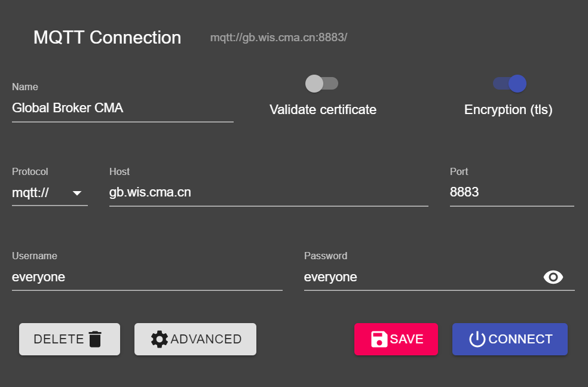Viewport: 588px width, 387px height.
Task: Click the power icon on CONNECT
Action: [x=476, y=339]
